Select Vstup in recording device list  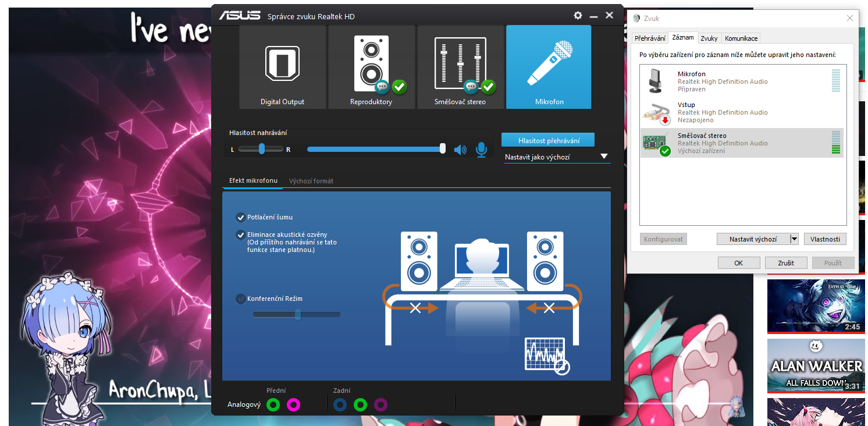coord(742,112)
